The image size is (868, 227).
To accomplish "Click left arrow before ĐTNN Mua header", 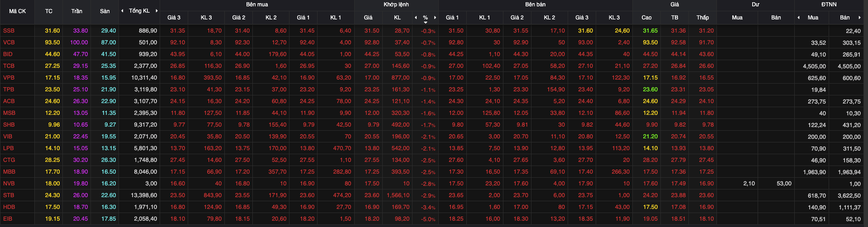I will click(798, 18).
